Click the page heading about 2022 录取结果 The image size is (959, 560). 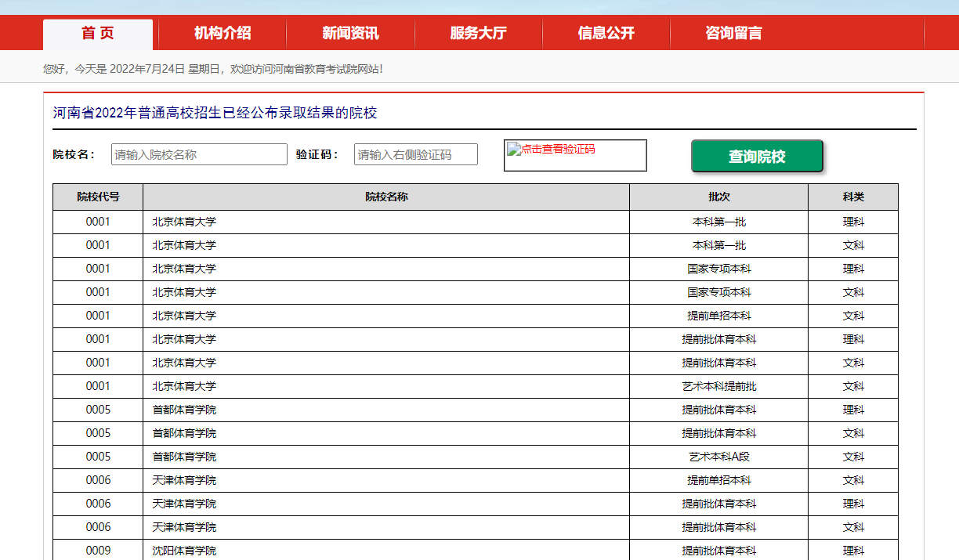pyautogui.click(x=215, y=113)
